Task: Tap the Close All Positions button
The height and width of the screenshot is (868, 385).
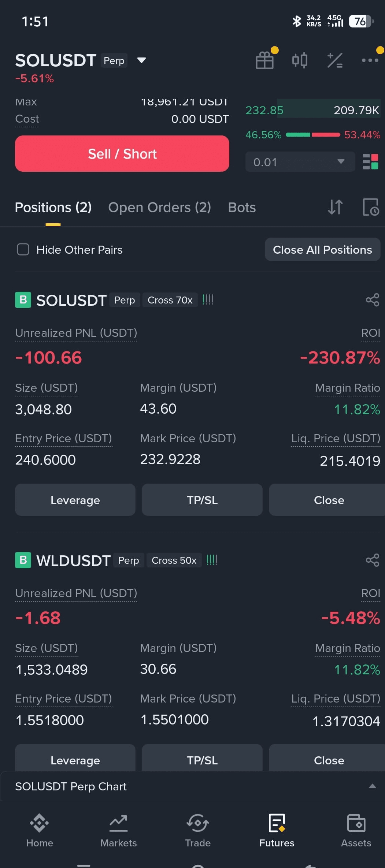Action: [322, 249]
